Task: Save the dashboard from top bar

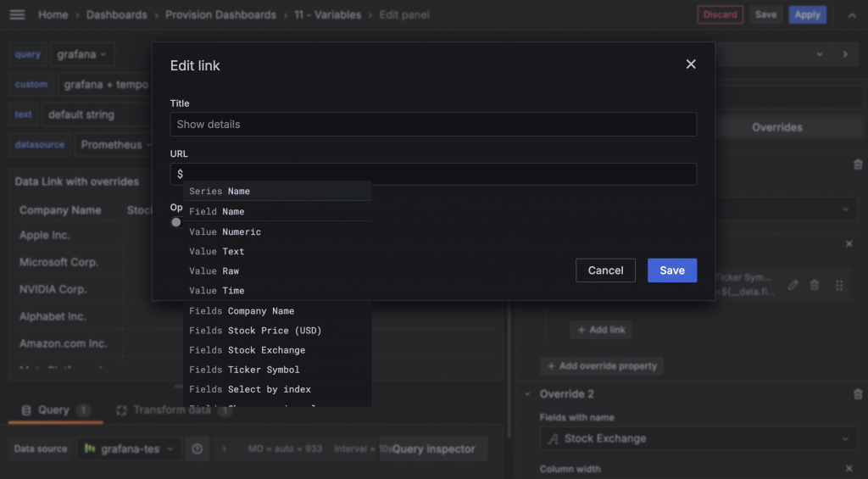Action: pyautogui.click(x=765, y=15)
